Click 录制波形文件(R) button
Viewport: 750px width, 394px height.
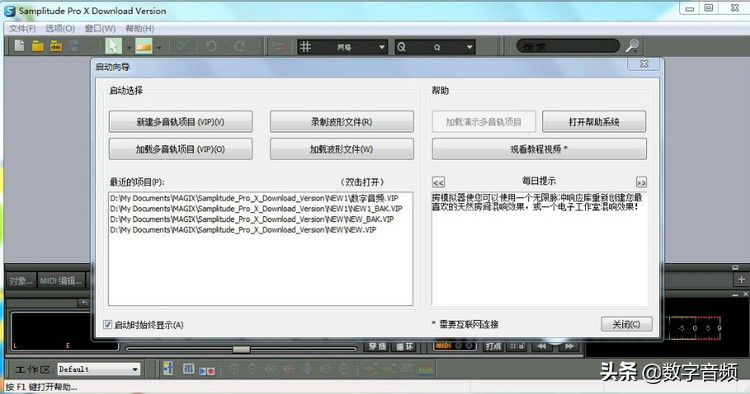click(342, 122)
